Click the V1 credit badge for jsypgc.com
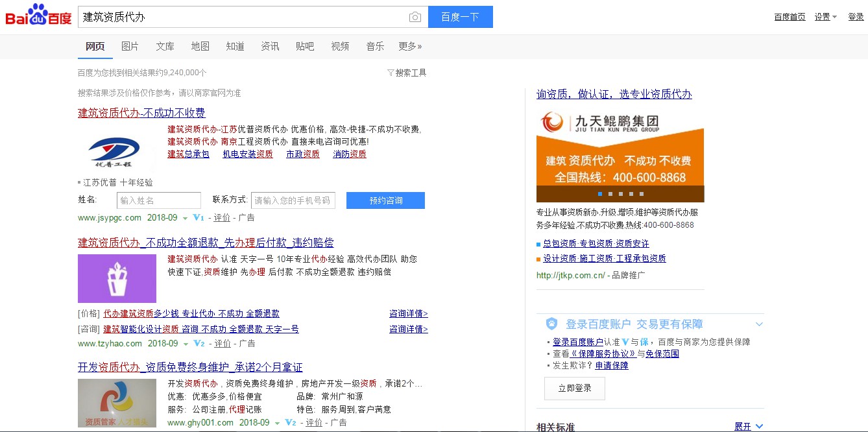Viewport: 868px width, 432px height. click(x=199, y=218)
